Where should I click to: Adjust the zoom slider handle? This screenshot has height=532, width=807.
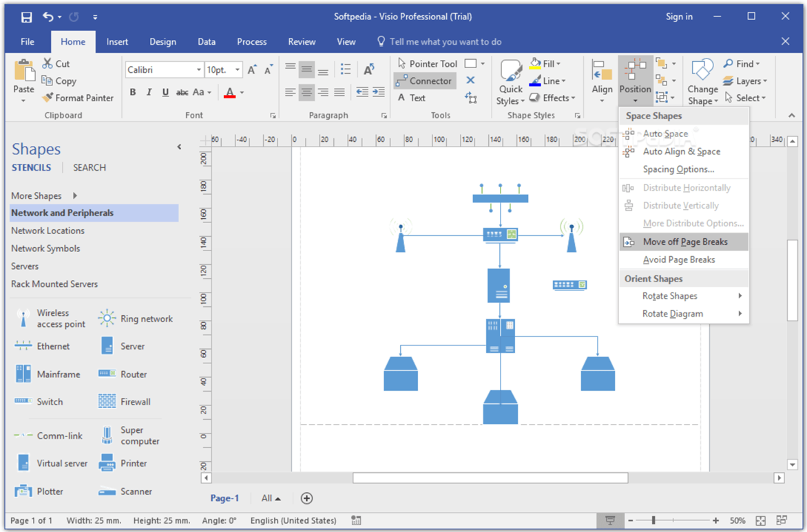[x=653, y=521]
